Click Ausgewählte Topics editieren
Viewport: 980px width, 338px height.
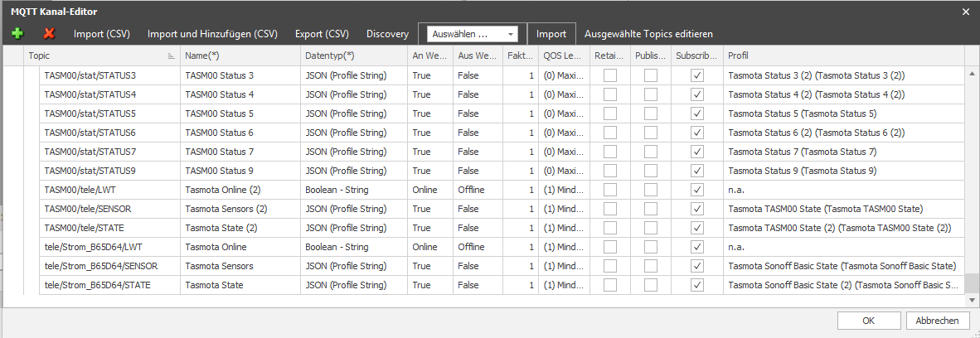[x=648, y=34]
